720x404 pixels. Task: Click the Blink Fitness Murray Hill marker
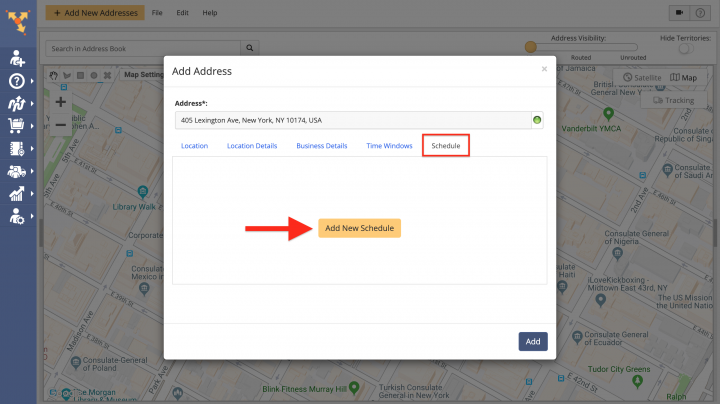[354, 388]
